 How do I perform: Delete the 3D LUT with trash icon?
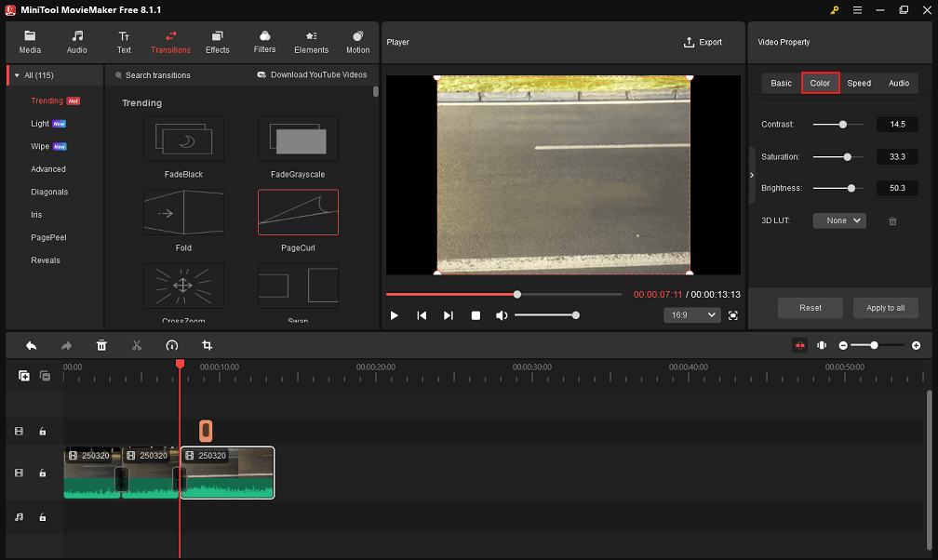[x=892, y=220]
